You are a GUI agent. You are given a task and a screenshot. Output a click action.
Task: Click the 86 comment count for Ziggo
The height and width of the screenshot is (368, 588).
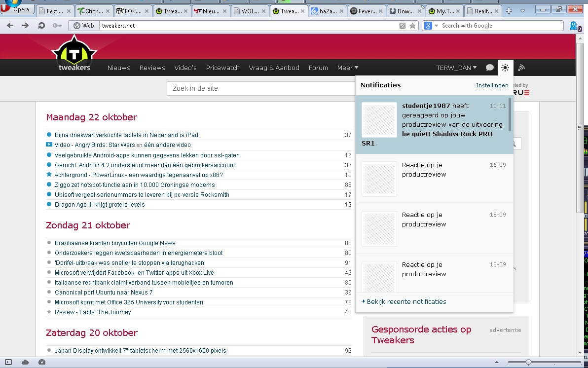tap(348, 185)
